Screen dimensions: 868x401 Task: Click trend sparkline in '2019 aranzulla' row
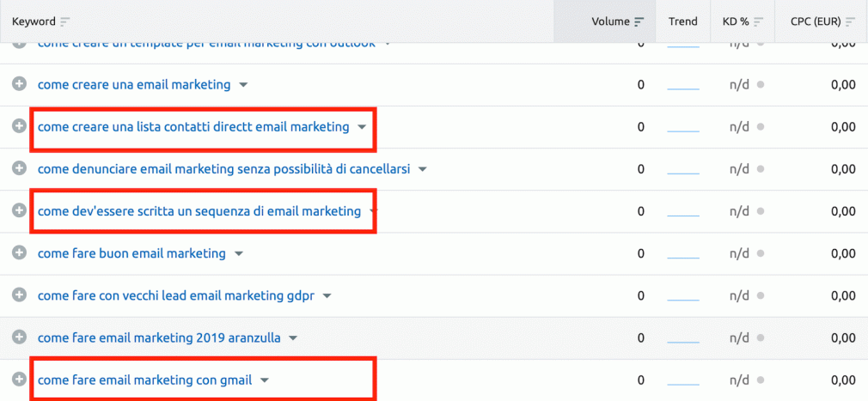tap(683, 341)
